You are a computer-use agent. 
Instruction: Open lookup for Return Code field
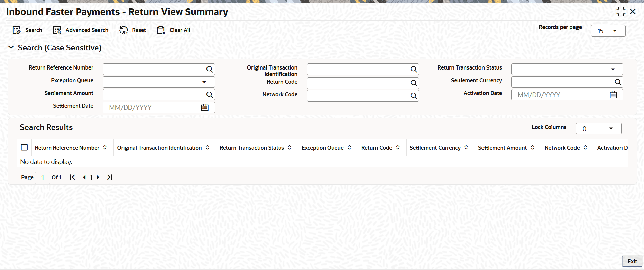point(414,83)
